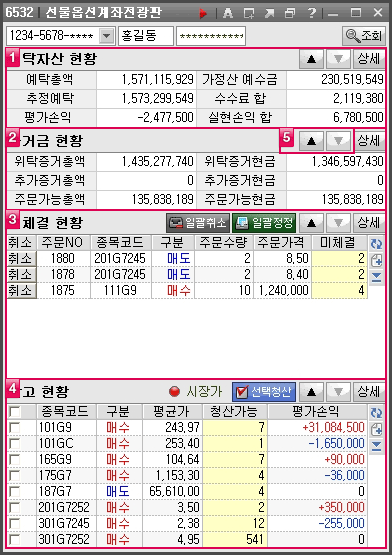The image size is (392, 555).
Task: Refresh the 잔고 현황 holdings table
Action: point(376,412)
